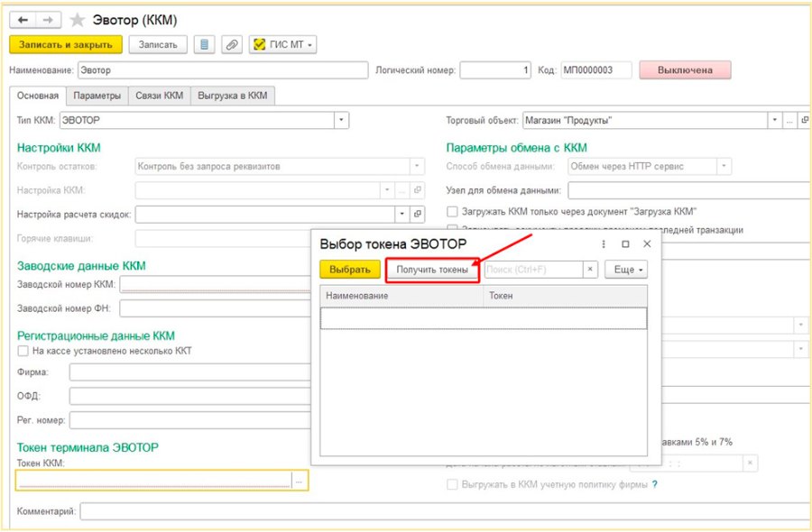Open the Выгрузка в ККМ tab
This screenshot has width=812, height=532.
[233, 96]
